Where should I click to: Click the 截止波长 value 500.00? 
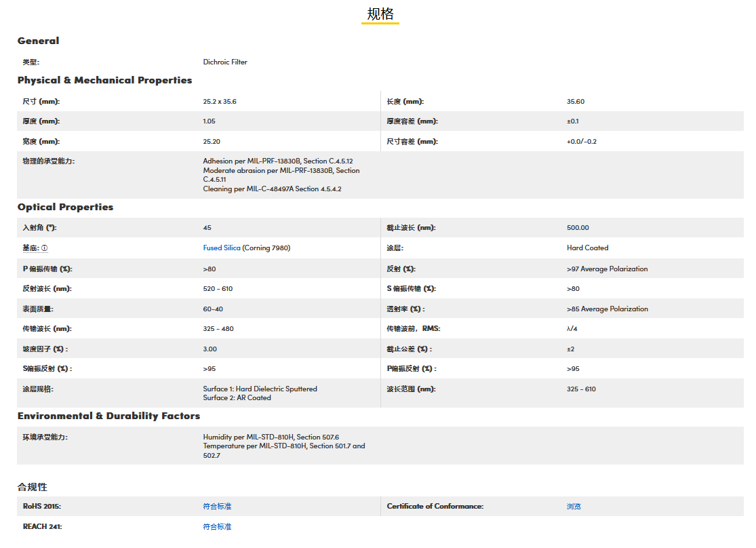click(x=578, y=228)
